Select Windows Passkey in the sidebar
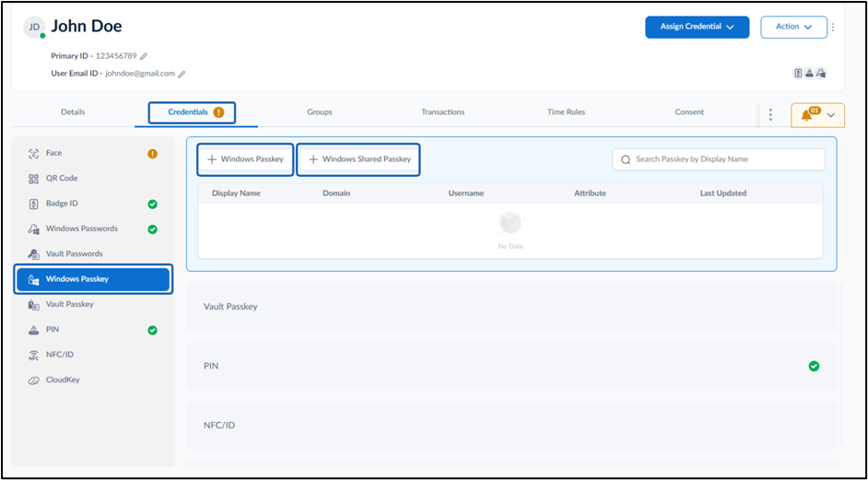Image resolution: width=868 pixels, height=480 pixels. [93, 279]
